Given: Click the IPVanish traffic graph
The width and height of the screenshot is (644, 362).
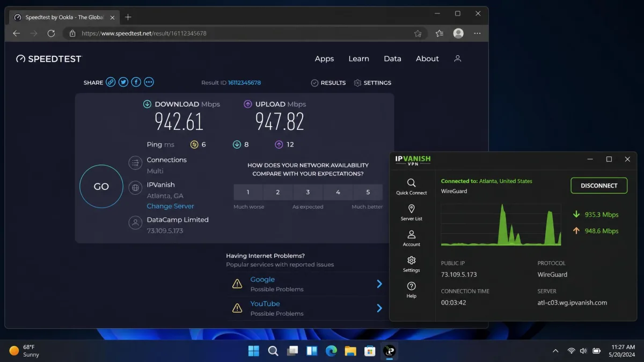Looking at the screenshot, I should tap(501, 225).
